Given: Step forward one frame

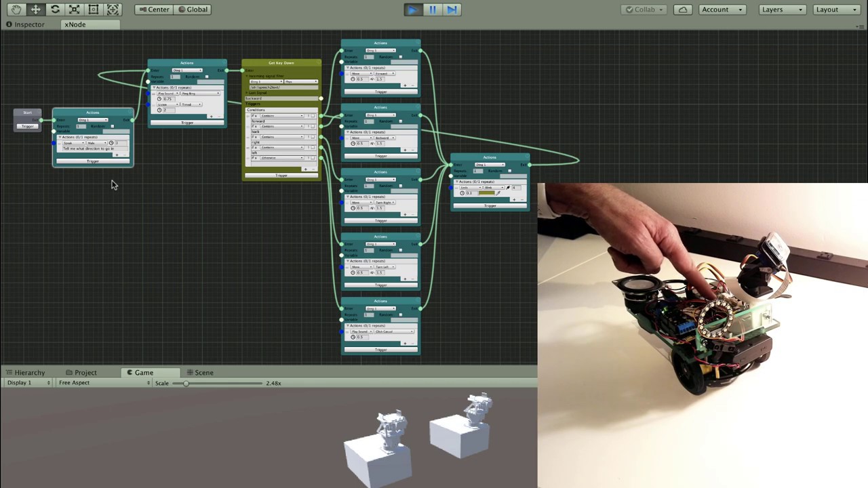Looking at the screenshot, I should pos(452,9).
